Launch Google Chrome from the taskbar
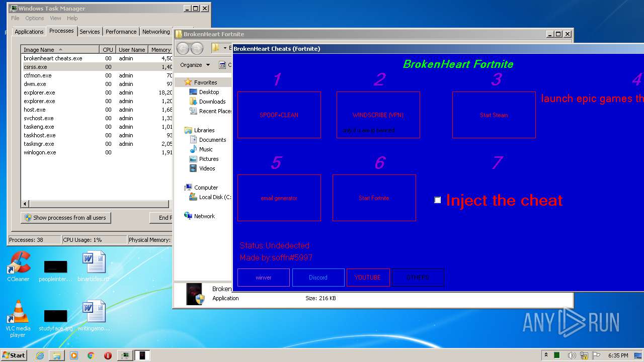This screenshot has width=644, height=362. pos(91,355)
